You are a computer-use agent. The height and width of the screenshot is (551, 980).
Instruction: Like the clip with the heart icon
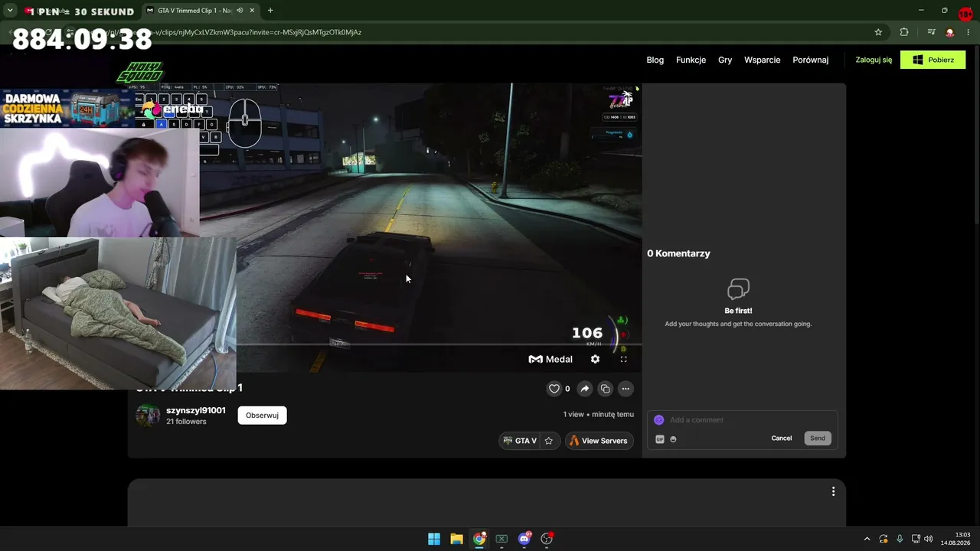point(554,389)
